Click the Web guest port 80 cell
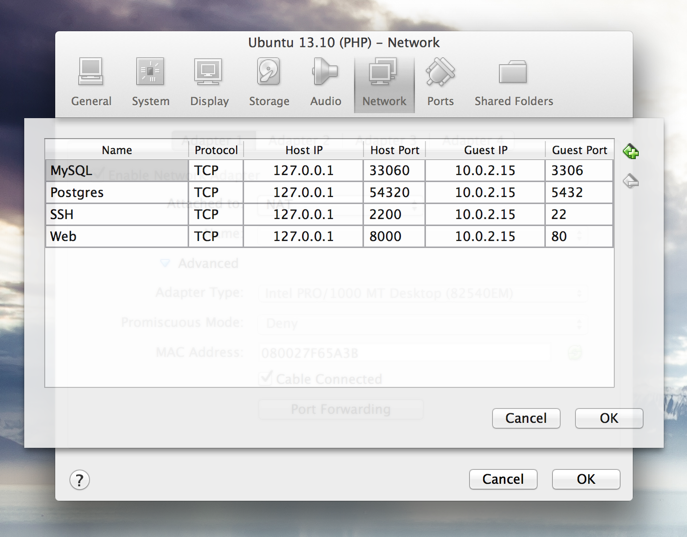Image resolution: width=687 pixels, height=537 pixels. [579, 236]
